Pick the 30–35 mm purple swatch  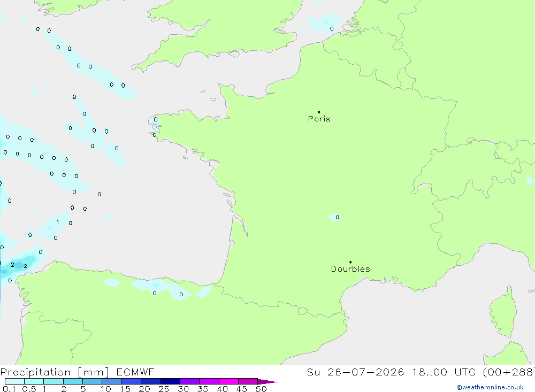pyautogui.click(x=189, y=381)
